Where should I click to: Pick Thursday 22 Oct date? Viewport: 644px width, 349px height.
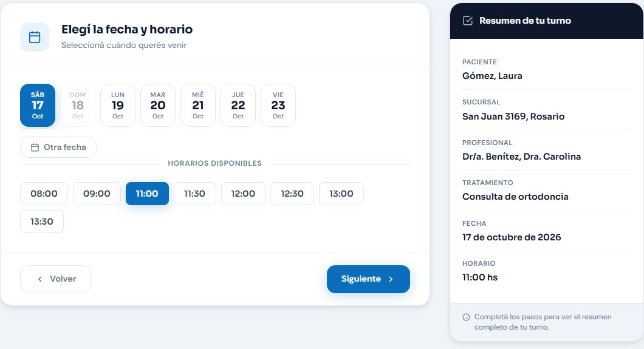[x=238, y=106]
